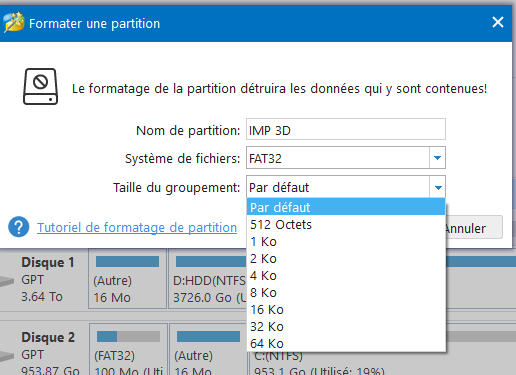This screenshot has height=375, width=516.
Task: Click the disk warning icon
Action: [40, 87]
